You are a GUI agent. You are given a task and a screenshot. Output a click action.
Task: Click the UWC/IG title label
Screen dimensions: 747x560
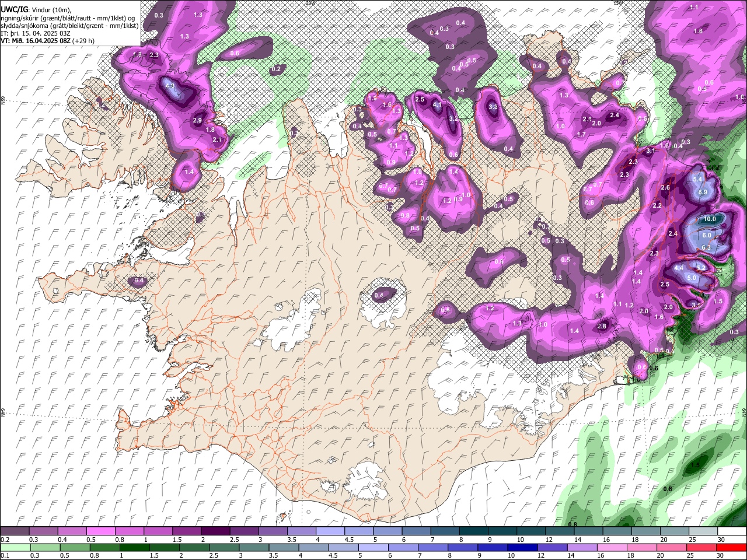click(13, 10)
